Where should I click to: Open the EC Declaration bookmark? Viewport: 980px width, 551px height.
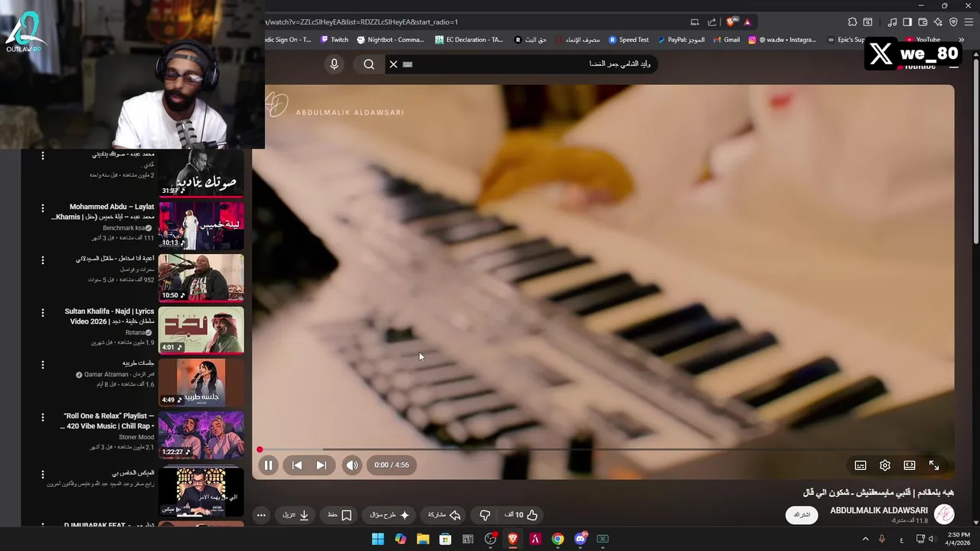(469, 40)
